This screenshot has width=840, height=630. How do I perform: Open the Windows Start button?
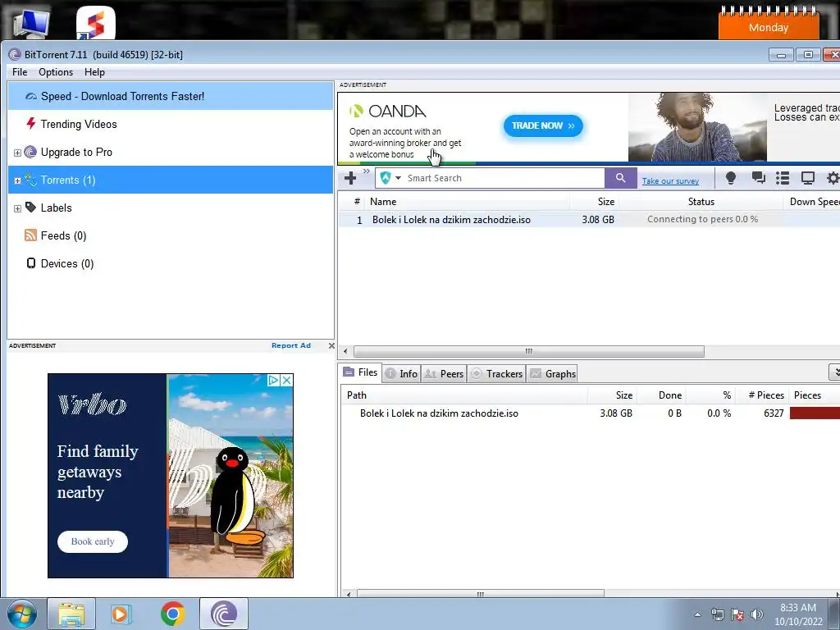[x=21, y=614]
